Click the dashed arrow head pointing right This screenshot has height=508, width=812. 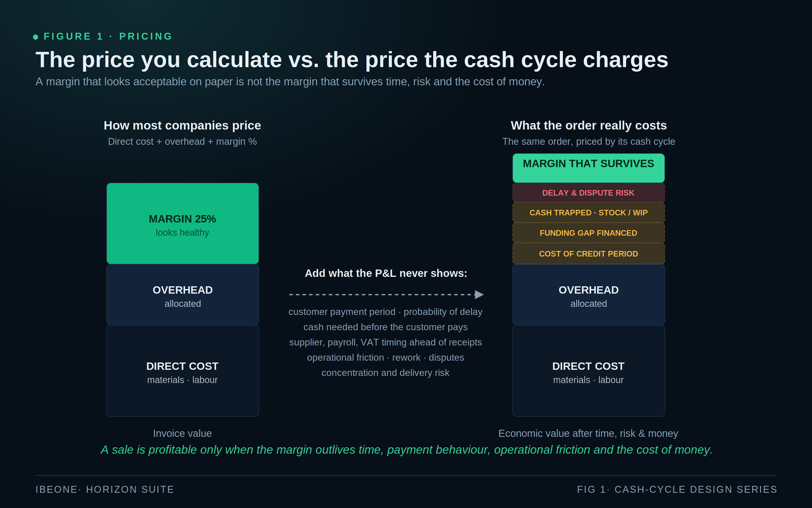click(x=479, y=295)
